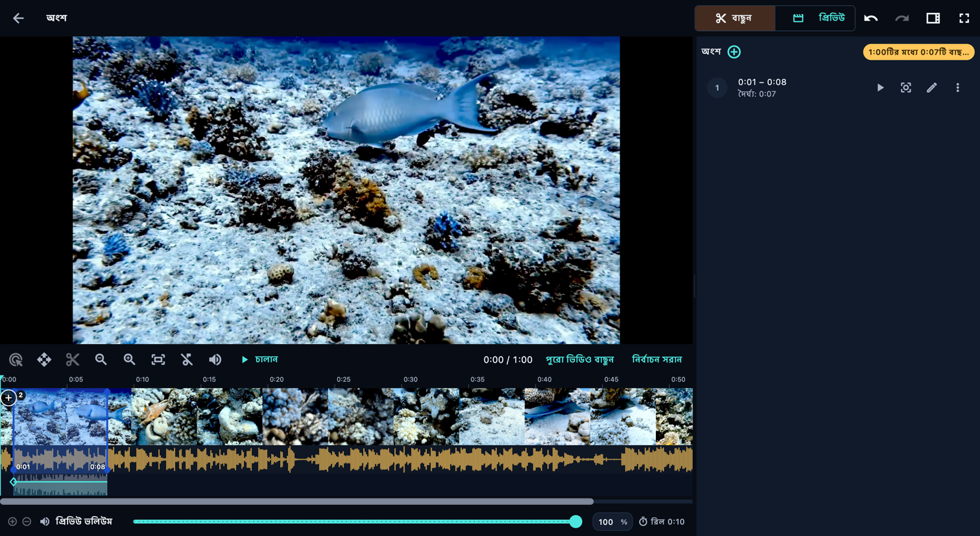Click the orange fish thumbnail in the timeline
980x536 pixels.
164,417
